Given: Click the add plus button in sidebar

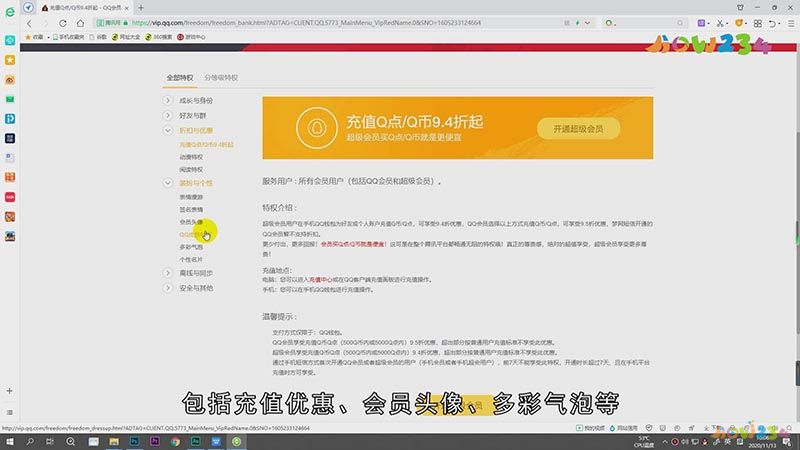Looking at the screenshot, I should point(9,391).
